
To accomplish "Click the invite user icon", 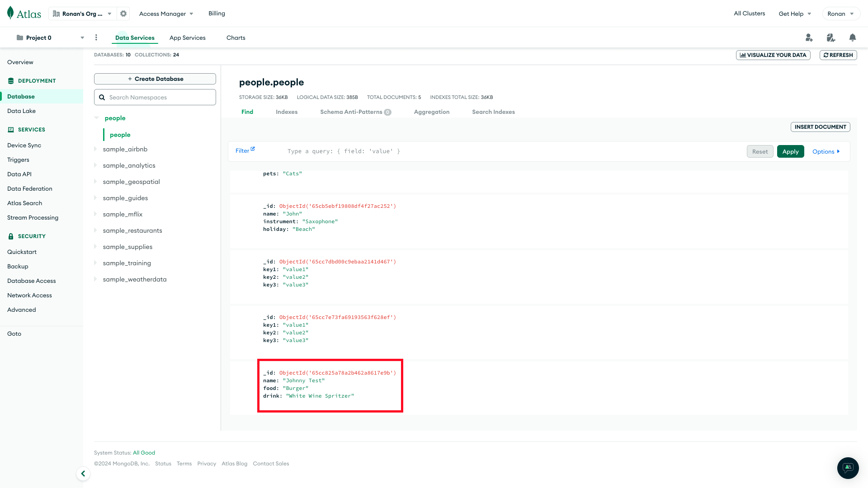I will [x=809, y=38].
